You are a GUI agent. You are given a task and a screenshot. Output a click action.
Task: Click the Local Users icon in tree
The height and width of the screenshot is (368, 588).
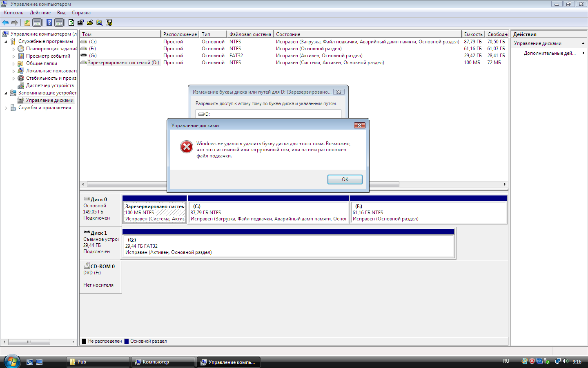point(21,71)
